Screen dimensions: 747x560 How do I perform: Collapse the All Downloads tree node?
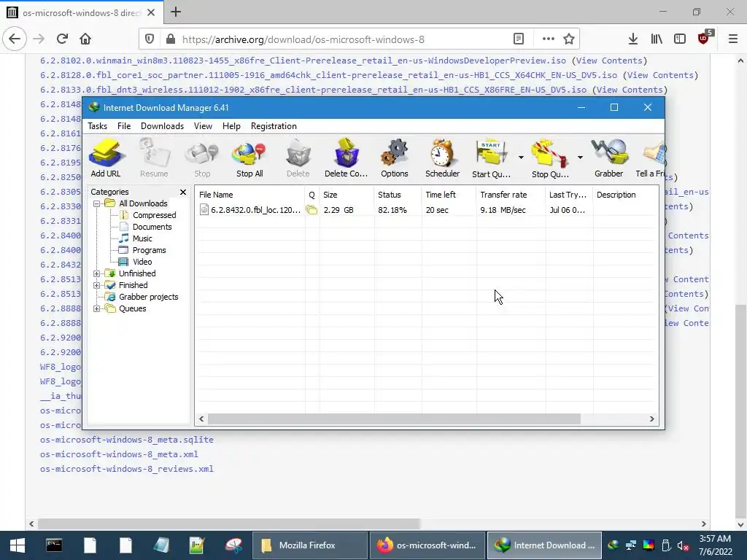pos(97,203)
